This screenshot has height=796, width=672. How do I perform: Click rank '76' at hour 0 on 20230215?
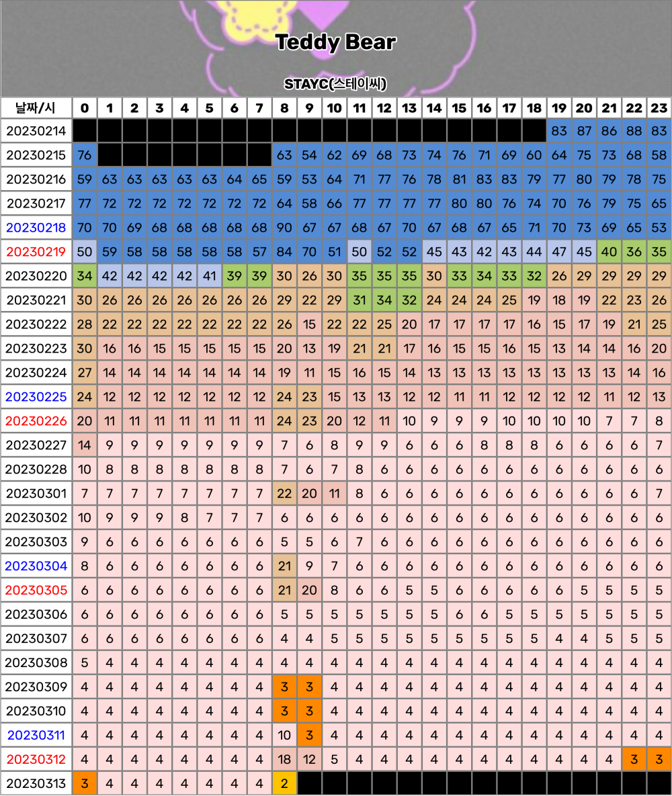tap(84, 155)
